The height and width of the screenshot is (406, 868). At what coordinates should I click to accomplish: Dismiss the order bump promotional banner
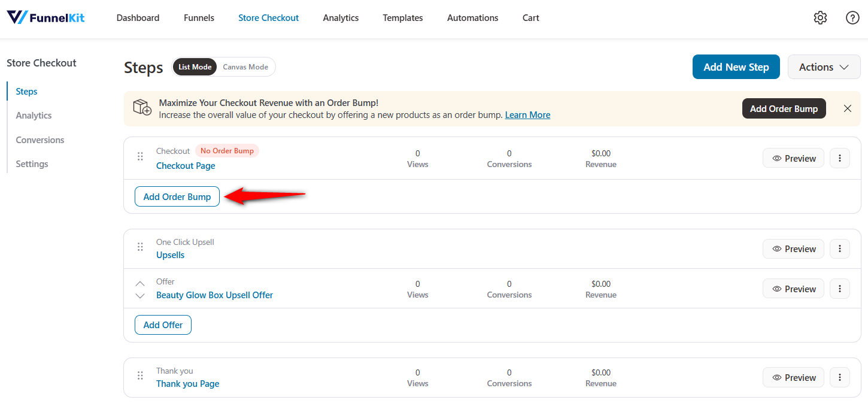tap(847, 108)
